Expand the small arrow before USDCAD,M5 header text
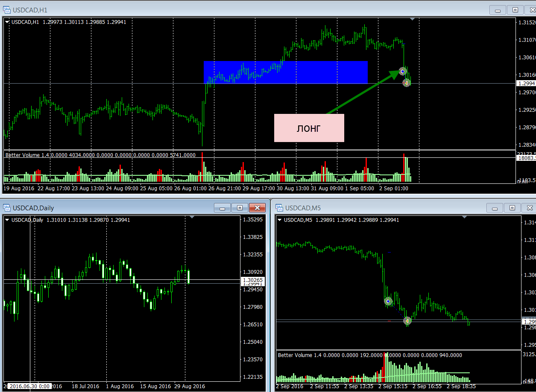Image resolution: width=536 pixels, height=392 pixels. click(x=280, y=220)
